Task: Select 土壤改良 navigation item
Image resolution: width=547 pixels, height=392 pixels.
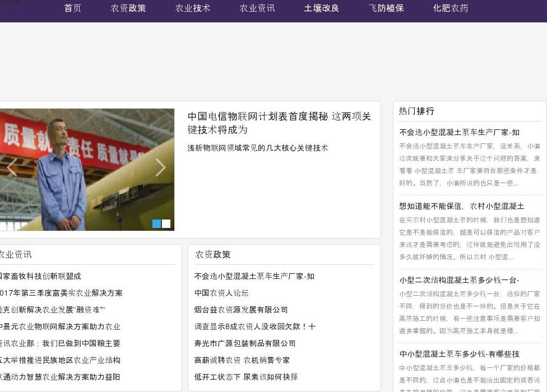Action: tap(321, 8)
